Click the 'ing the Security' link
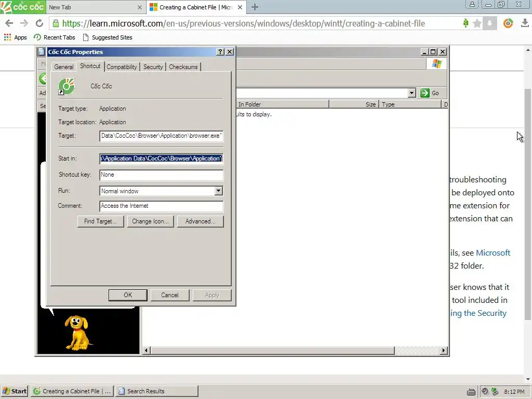532x399 pixels. click(x=478, y=313)
